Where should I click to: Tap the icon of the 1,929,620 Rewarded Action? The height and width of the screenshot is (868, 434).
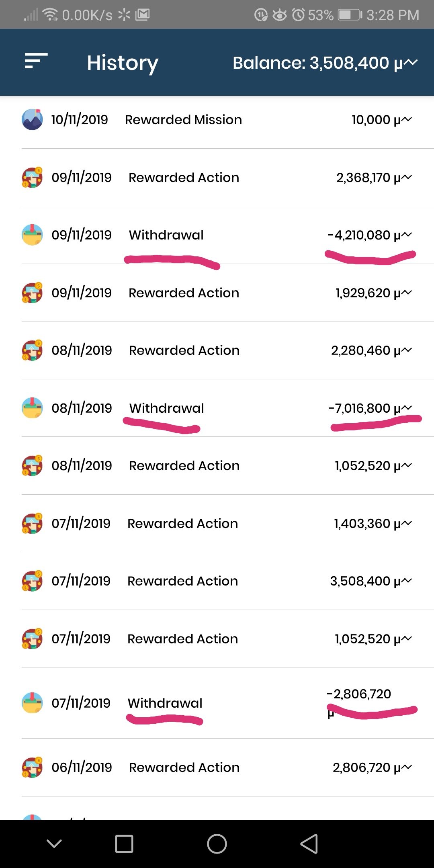(32, 293)
